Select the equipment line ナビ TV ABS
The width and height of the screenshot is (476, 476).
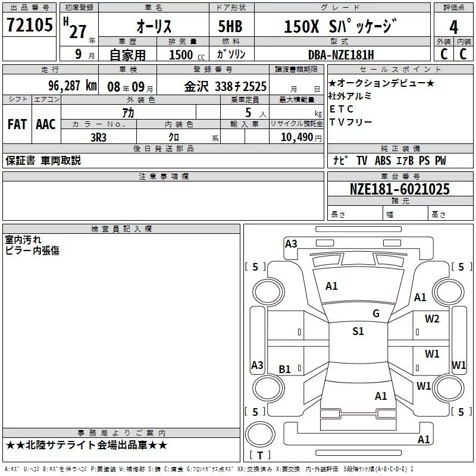point(390,161)
